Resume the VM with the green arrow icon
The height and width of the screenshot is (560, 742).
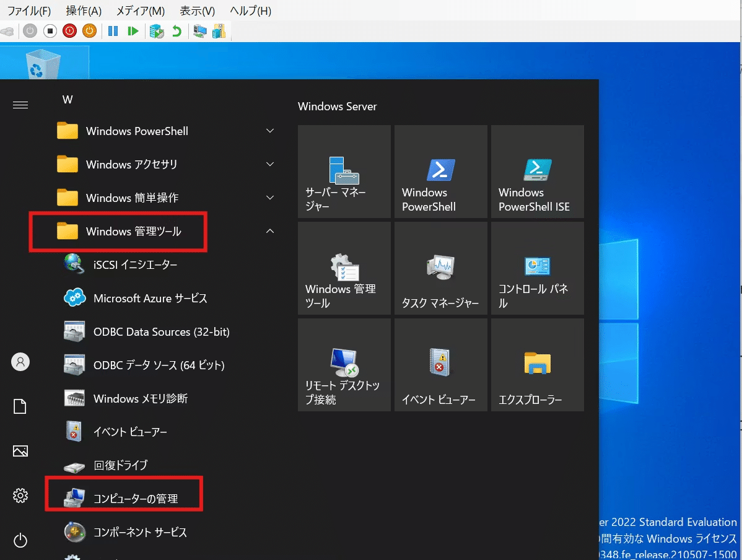(133, 30)
